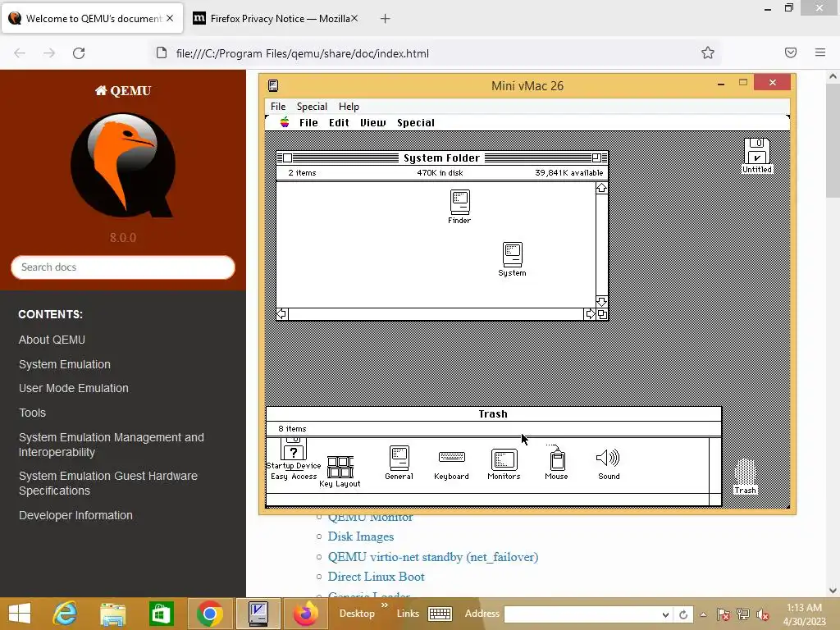Image resolution: width=840 pixels, height=630 pixels.
Task: Click the Trash window title bar
Action: pyautogui.click(x=493, y=413)
